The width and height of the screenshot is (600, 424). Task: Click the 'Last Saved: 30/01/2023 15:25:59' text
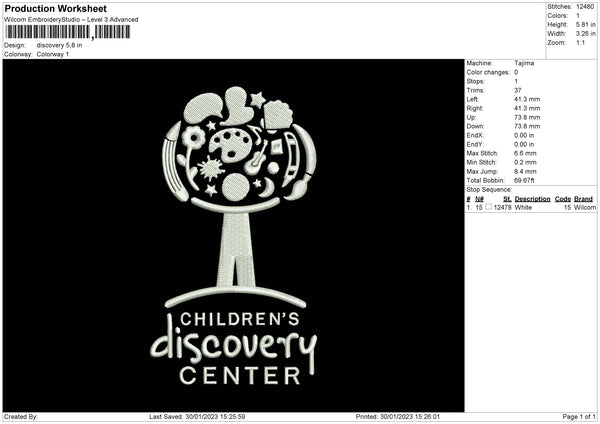point(197,417)
